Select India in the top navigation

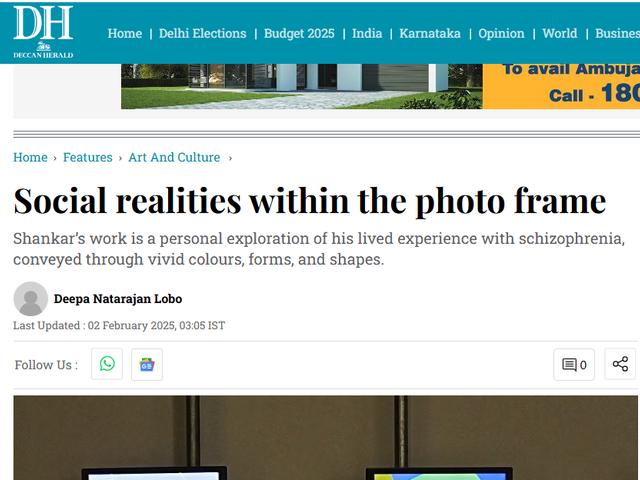tap(367, 33)
